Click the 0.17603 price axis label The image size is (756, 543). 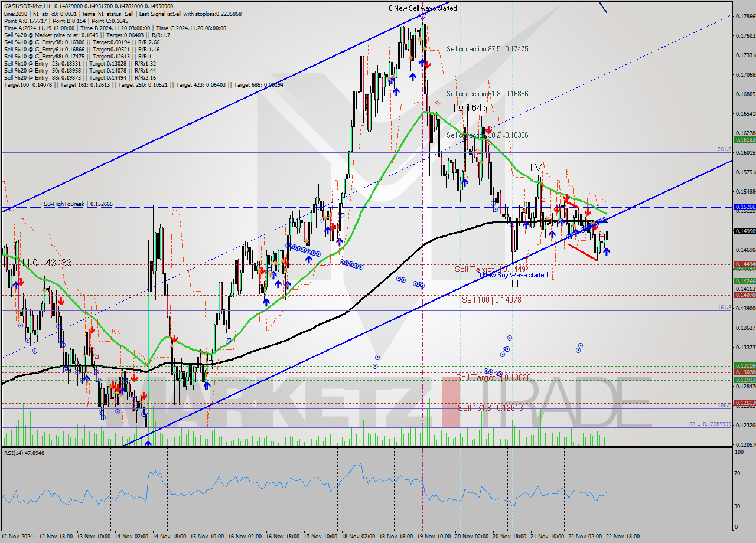(x=744, y=35)
